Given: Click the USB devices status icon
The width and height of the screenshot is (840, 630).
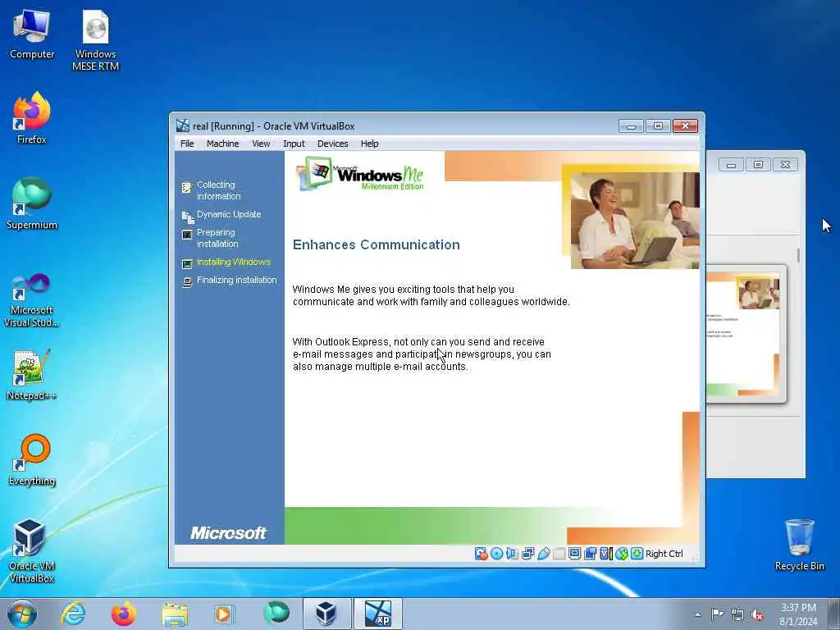Looking at the screenshot, I should [543, 554].
